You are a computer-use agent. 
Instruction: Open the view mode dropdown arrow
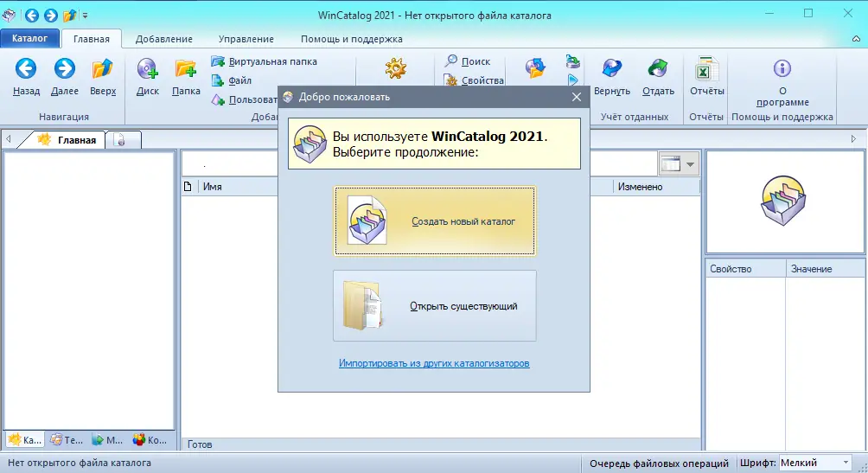[x=690, y=164]
